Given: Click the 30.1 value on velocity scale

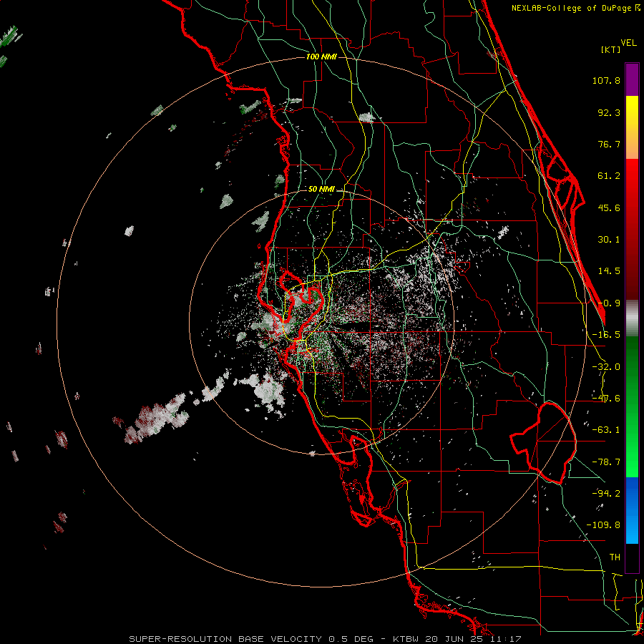Looking at the screenshot, I should pyautogui.click(x=609, y=240).
